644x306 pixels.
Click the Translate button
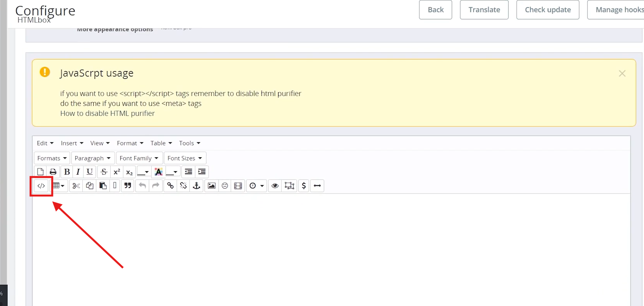[x=484, y=10]
